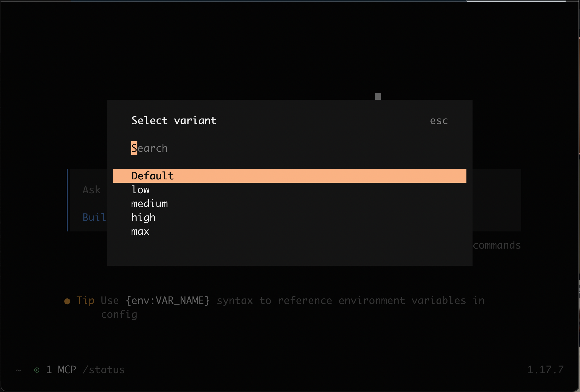Image resolution: width=580 pixels, height=392 pixels.
Task: Click the MCP status indicator icon
Action: click(37, 370)
